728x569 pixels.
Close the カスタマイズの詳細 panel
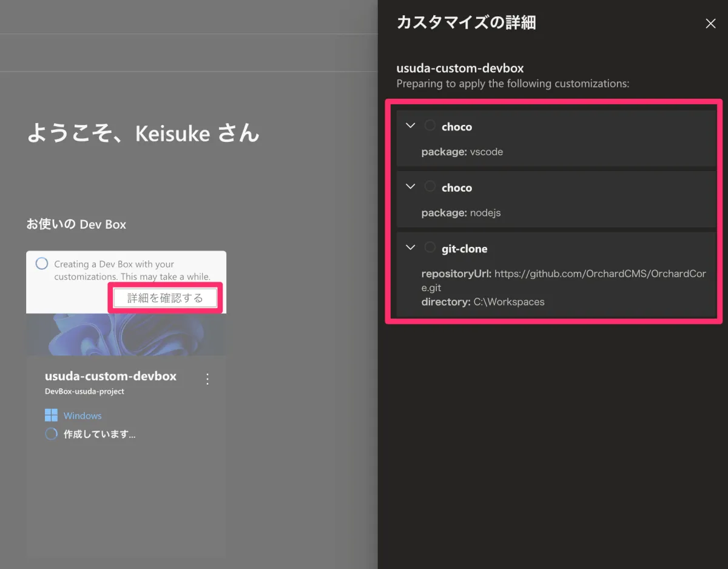pyautogui.click(x=710, y=24)
